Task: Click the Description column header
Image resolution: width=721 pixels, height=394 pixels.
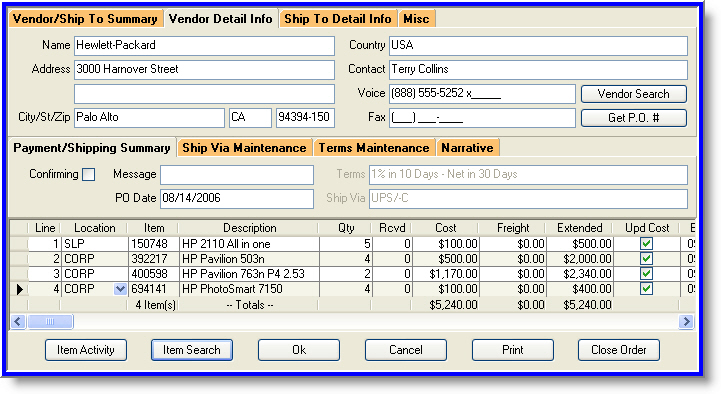Action: (x=249, y=228)
